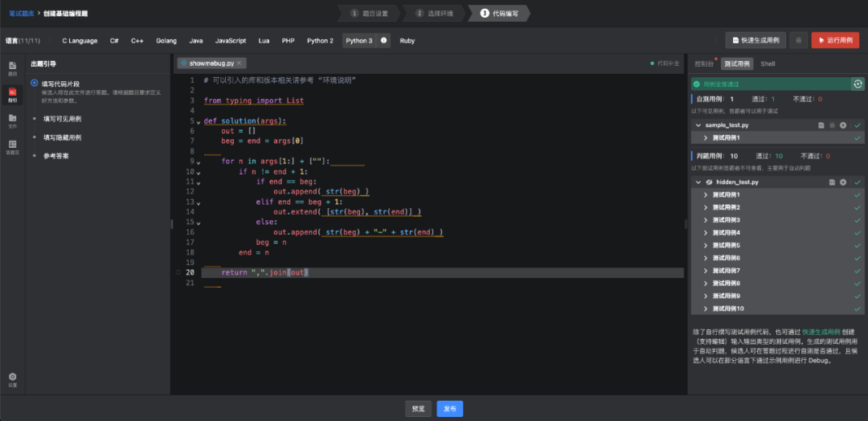The image size is (868, 421).
Task: Expand hidden 测试用例6
Action: (706, 258)
